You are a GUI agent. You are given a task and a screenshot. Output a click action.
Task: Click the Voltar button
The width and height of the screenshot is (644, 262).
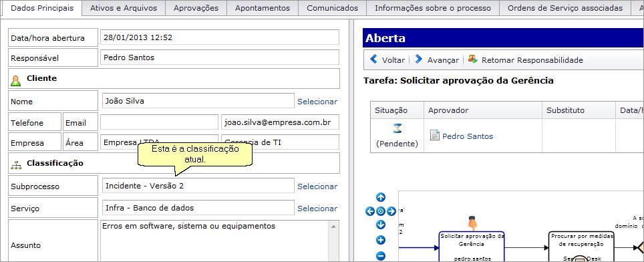(387, 60)
